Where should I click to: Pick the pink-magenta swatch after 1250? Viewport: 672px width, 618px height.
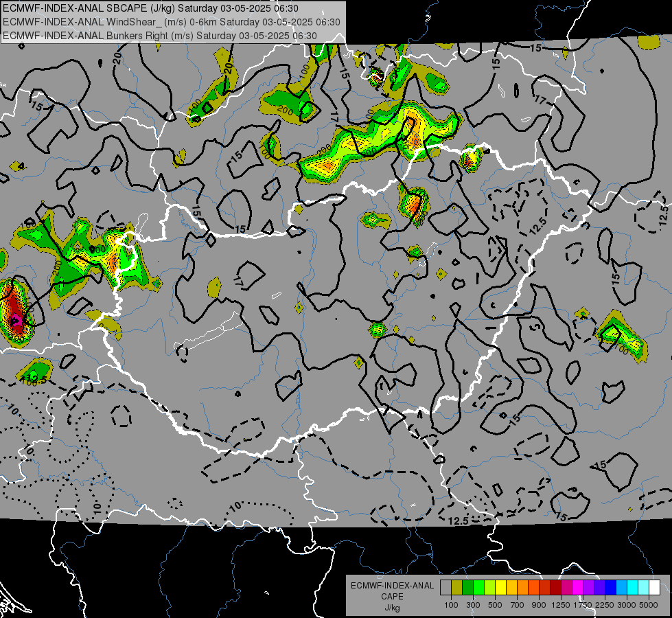(x=566, y=588)
